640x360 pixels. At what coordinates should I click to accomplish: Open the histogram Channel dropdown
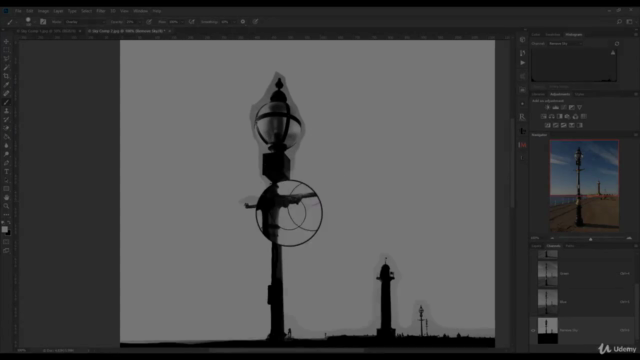[565, 44]
